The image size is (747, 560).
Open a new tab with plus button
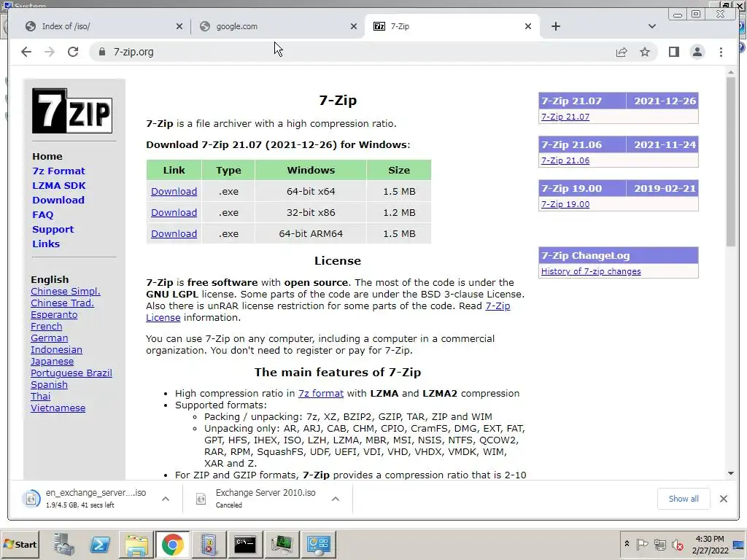pyautogui.click(x=555, y=26)
